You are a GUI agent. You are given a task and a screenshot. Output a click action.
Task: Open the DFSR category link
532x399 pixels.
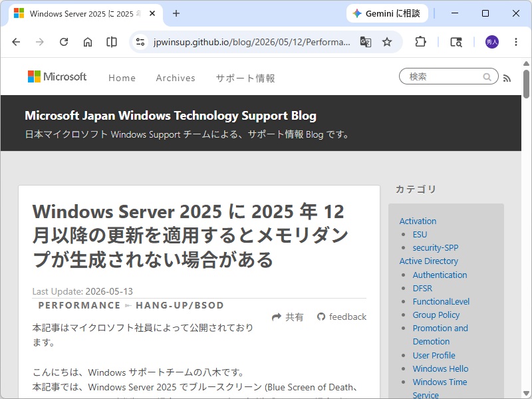pyautogui.click(x=422, y=288)
